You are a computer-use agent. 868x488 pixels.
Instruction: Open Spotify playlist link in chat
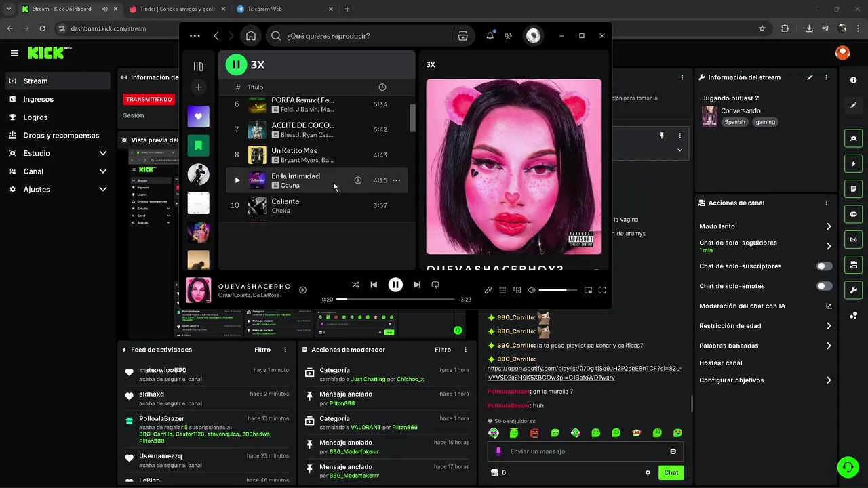click(585, 373)
